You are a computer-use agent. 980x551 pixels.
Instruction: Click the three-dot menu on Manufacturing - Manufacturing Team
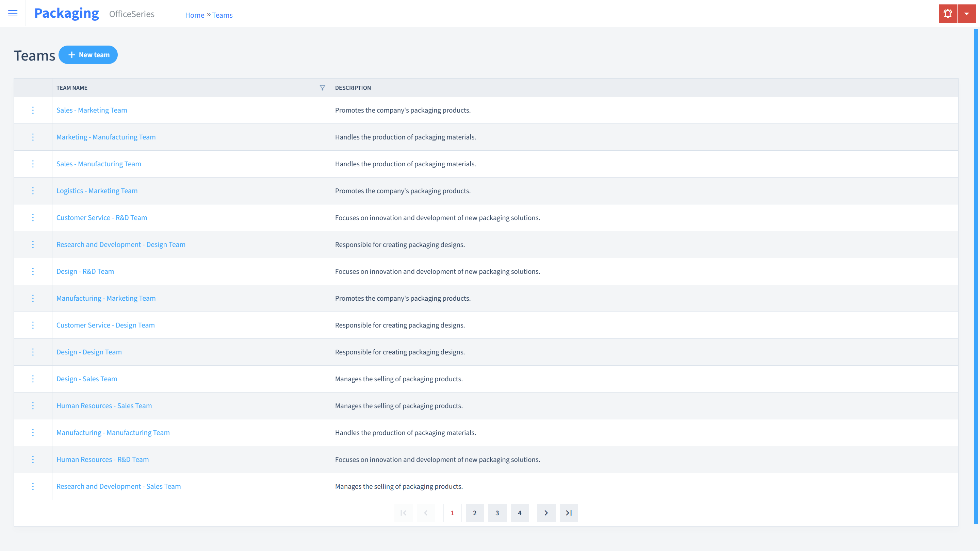(x=33, y=433)
